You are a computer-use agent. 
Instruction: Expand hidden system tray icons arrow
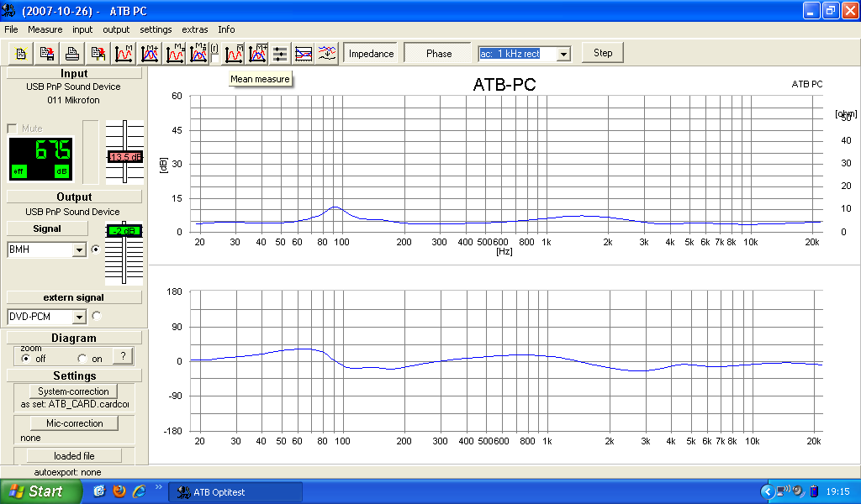click(x=768, y=491)
